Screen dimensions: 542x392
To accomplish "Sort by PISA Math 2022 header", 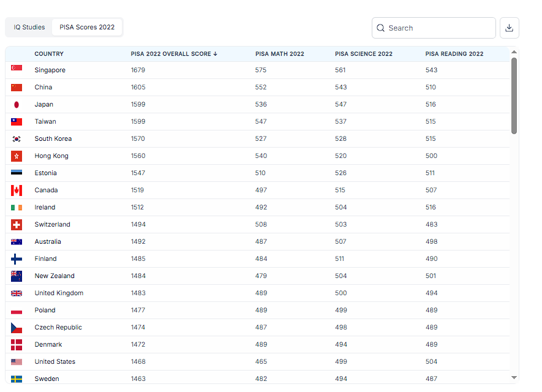I will pyautogui.click(x=280, y=54).
